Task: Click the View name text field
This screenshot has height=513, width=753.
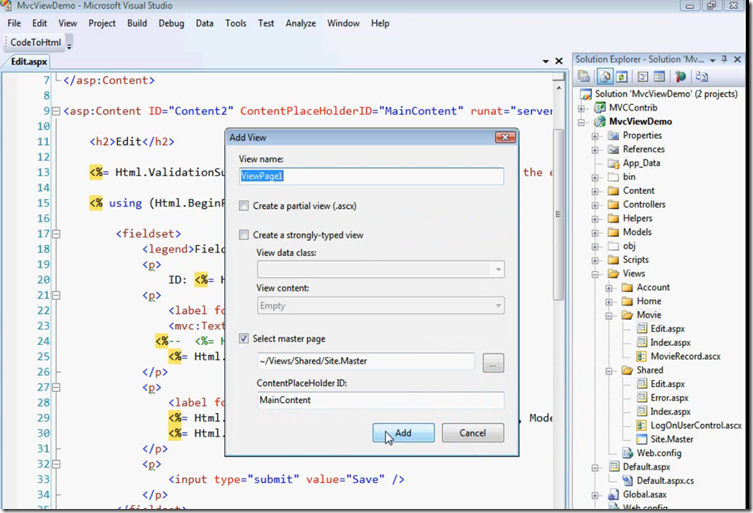Action: (371, 176)
